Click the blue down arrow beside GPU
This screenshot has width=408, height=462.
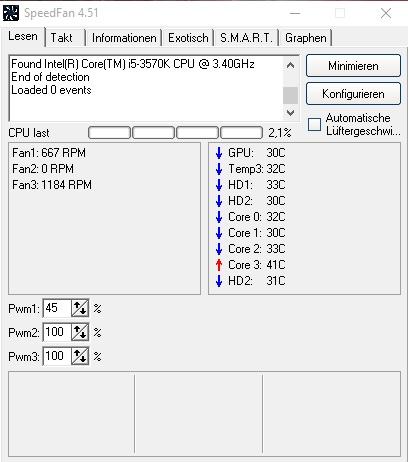[219, 153]
